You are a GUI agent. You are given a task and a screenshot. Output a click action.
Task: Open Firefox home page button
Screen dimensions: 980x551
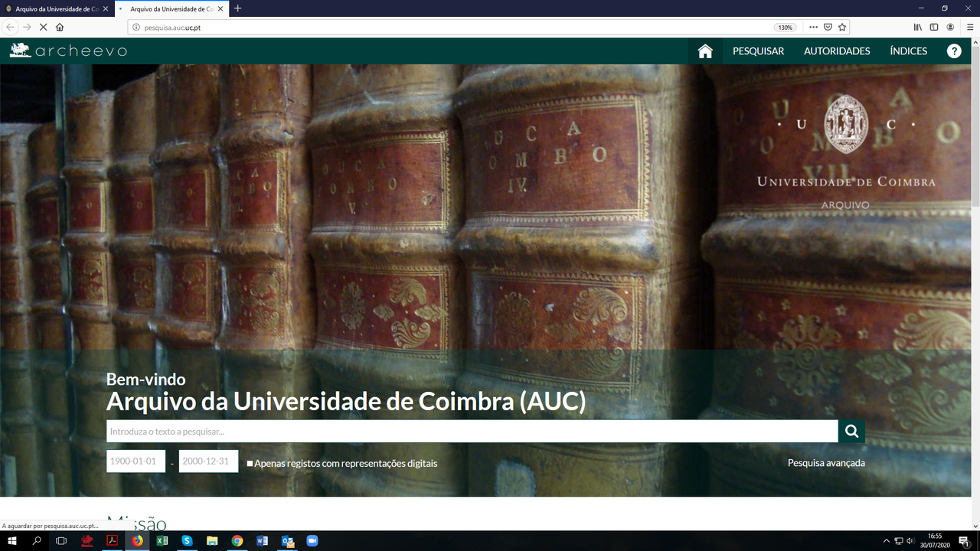point(60,27)
